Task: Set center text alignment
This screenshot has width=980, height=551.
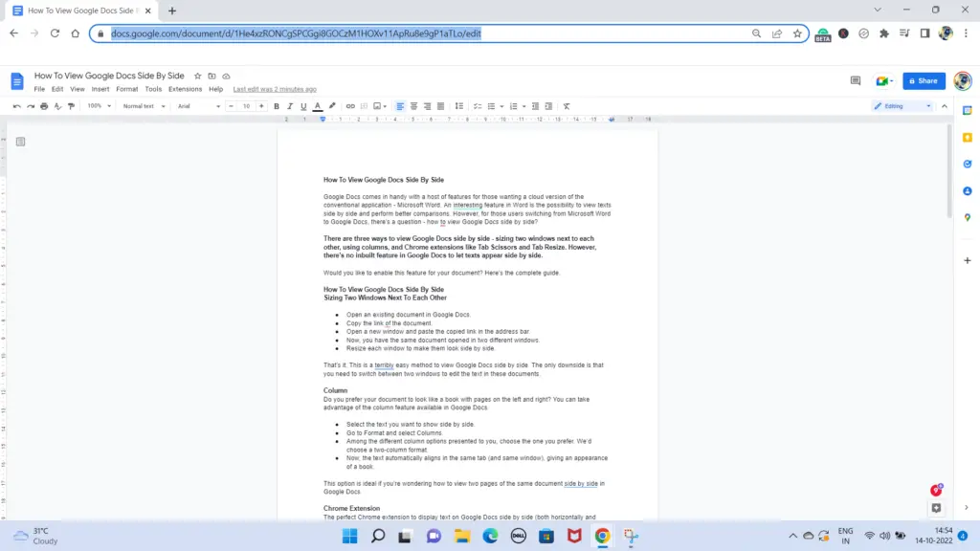Action: (413, 106)
